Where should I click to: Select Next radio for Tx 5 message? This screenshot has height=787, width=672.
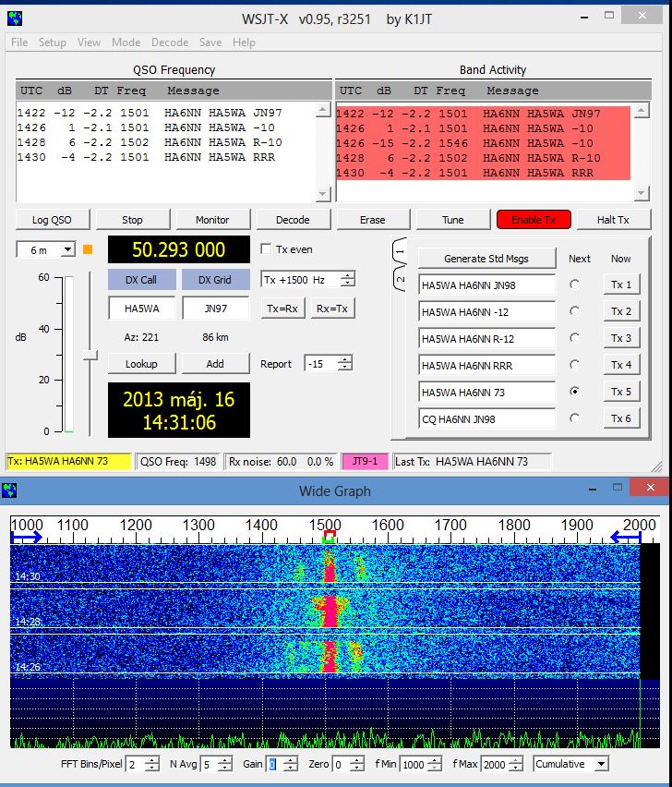(x=575, y=392)
